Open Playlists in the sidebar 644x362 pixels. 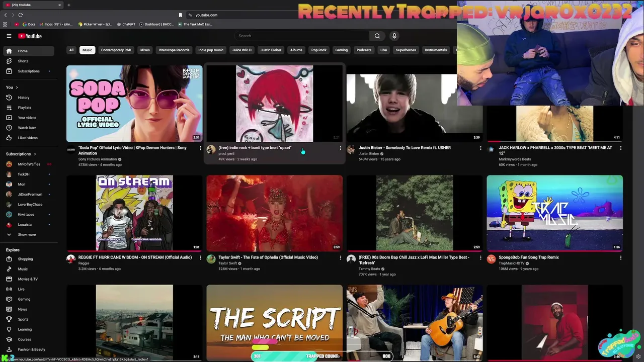click(x=28, y=108)
